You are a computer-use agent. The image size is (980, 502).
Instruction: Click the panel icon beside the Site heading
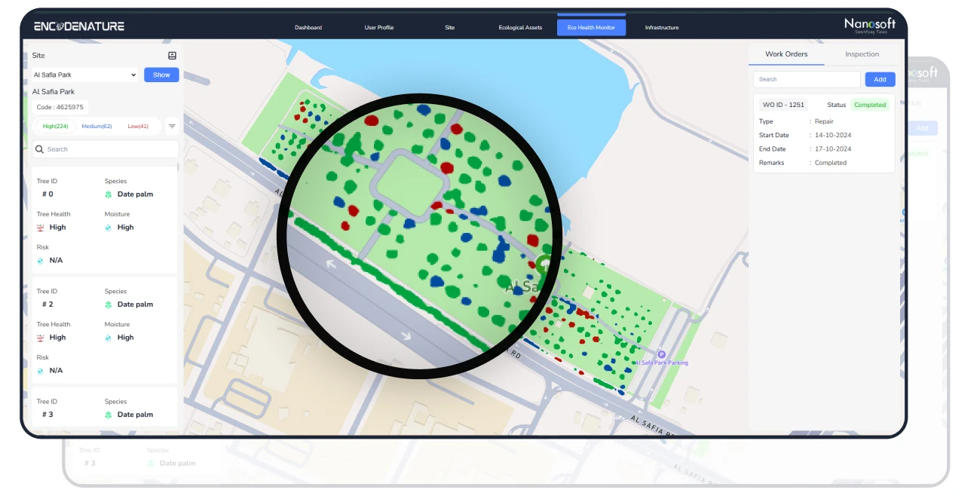pyautogui.click(x=172, y=55)
